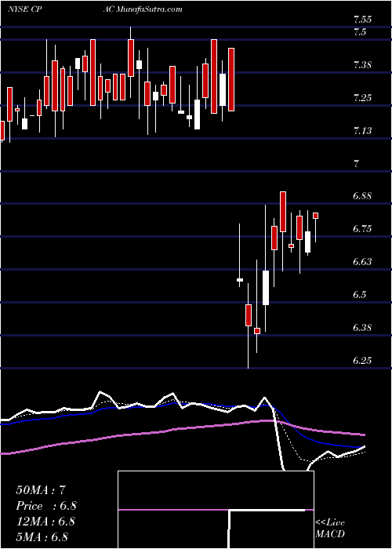This screenshot has height=549, width=392.
Task: Select the 7.55 price axis label
Action: tap(362, 20)
